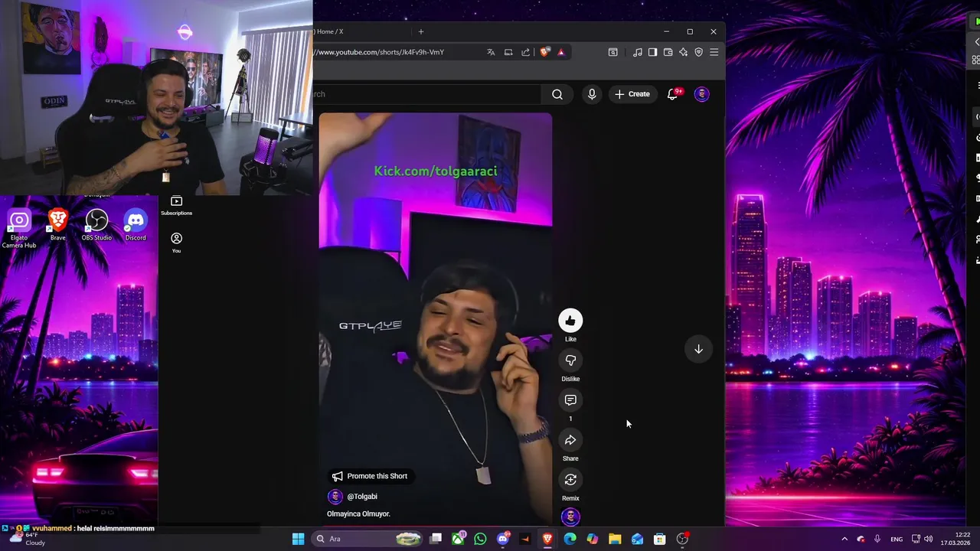This screenshot has height=551, width=980.
Task: Remix this Short
Action: click(x=570, y=480)
